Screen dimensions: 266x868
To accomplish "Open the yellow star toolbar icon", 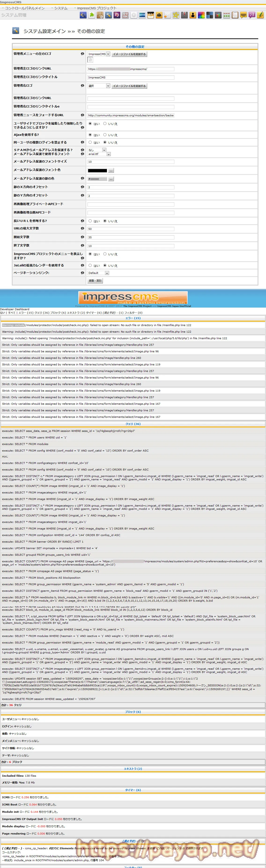I will (176, 15).
